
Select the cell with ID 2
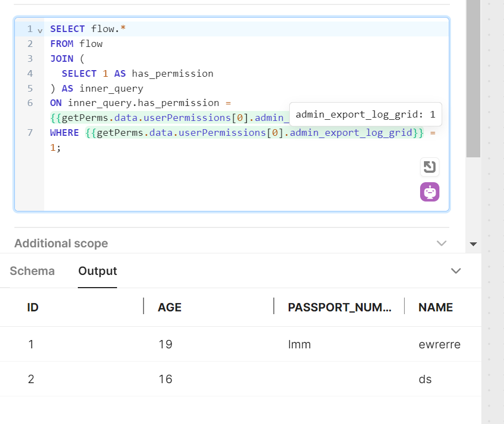pos(31,379)
